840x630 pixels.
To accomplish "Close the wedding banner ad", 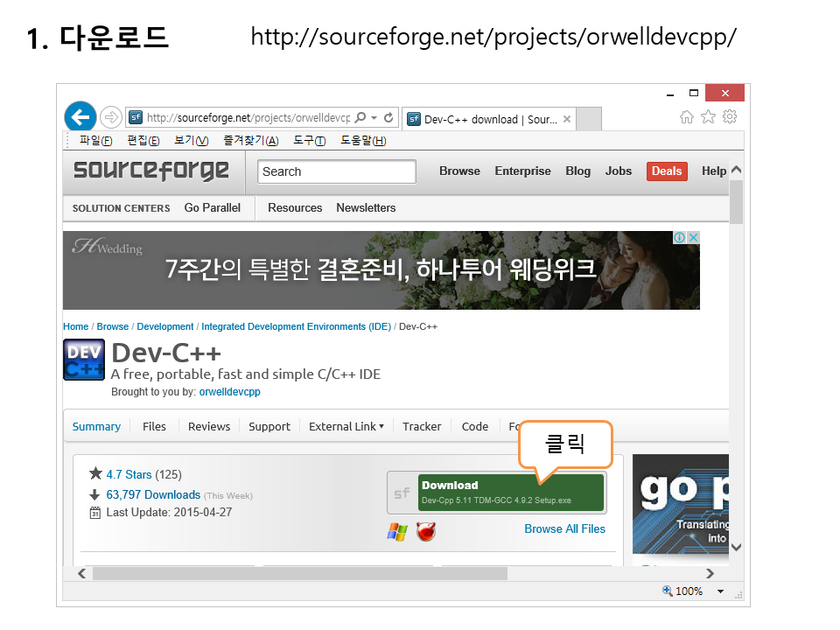I will [x=693, y=237].
